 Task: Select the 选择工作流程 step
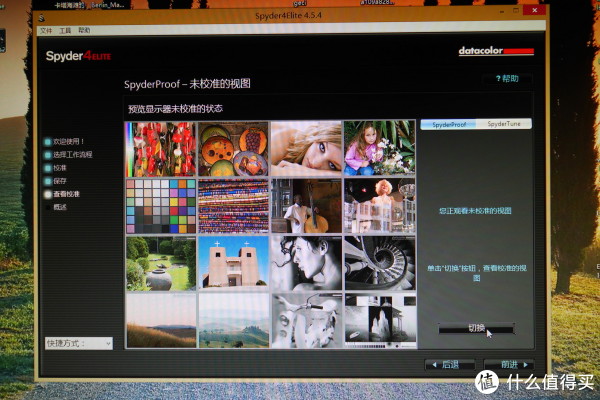click(68, 155)
